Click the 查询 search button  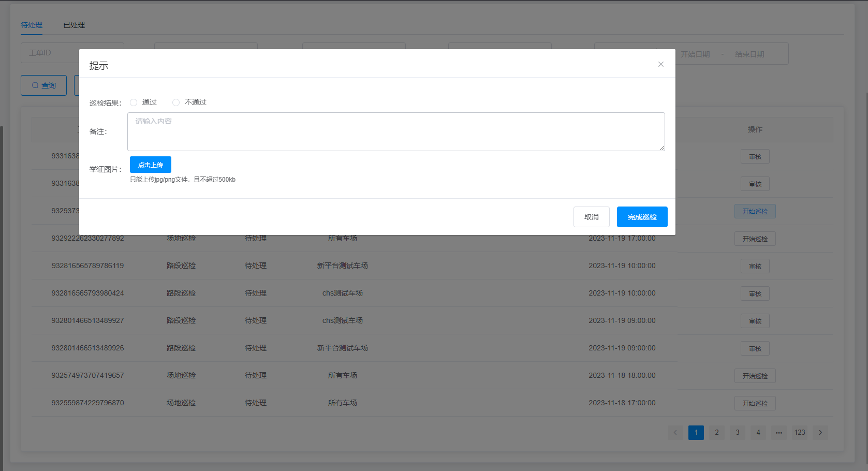click(44, 85)
